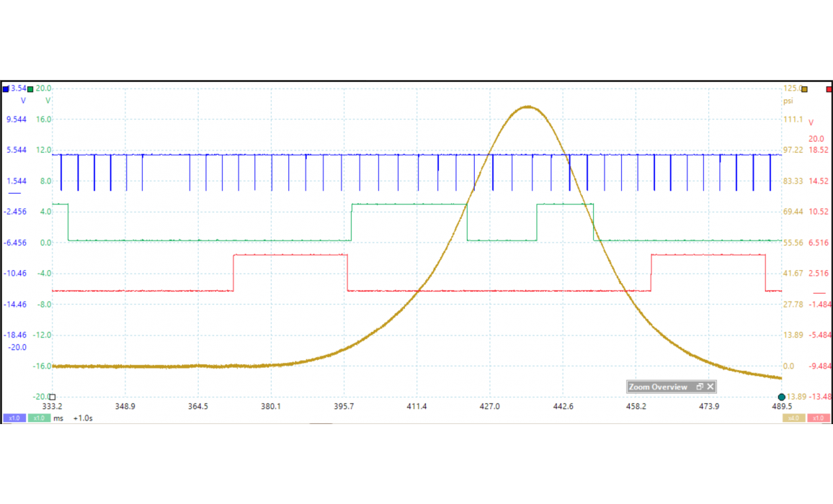Viewport: 833px width, 504px height.
Task: Click the gold psi channel ruler handle
Action: 804,89
